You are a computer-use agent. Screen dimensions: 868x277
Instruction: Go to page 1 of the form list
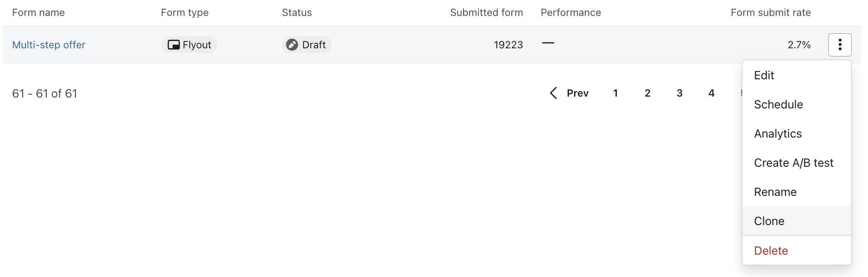click(616, 93)
